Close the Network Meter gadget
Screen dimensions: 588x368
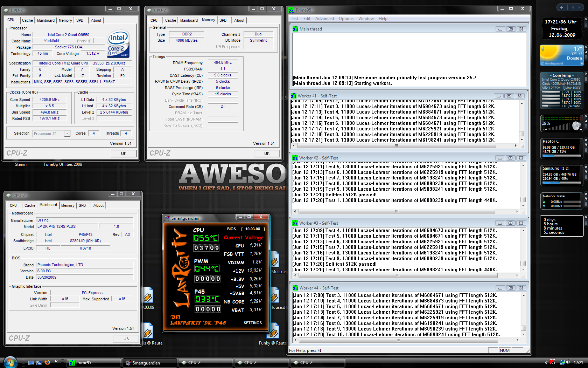pos(586,194)
